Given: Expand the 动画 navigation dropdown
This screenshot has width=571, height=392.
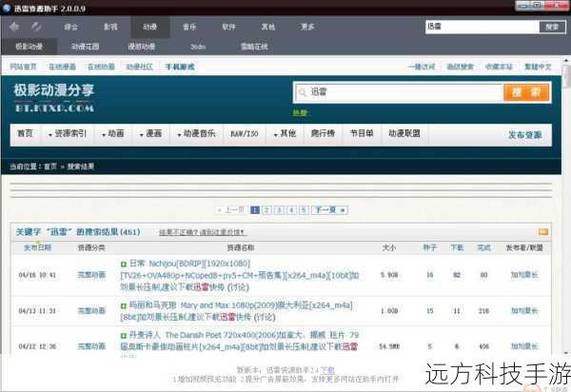Looking at the screenshot, I should point(113,133).
